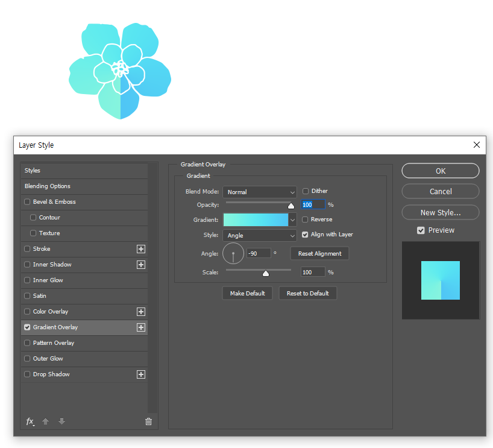Enable the Texture checkbox

tap(33, 233)
